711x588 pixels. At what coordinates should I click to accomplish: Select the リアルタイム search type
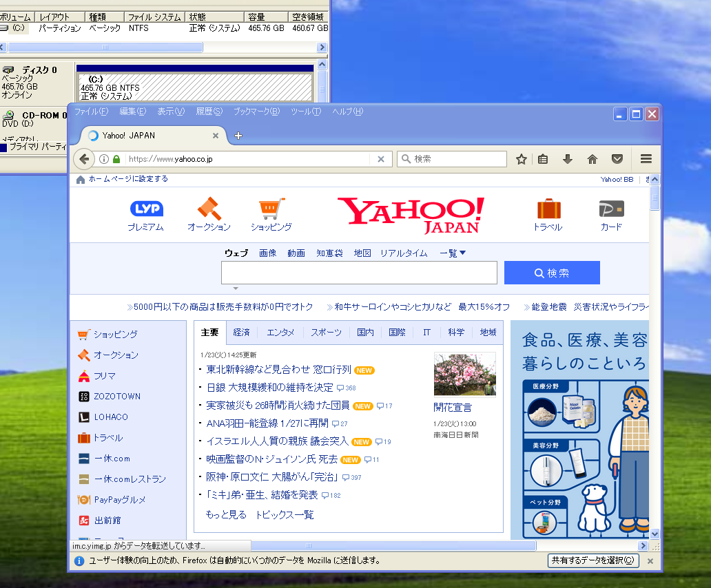[404, 253]
